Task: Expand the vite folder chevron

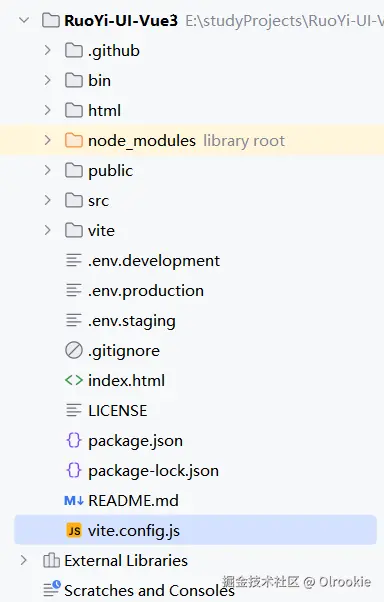Action: [x=48, y=230]
